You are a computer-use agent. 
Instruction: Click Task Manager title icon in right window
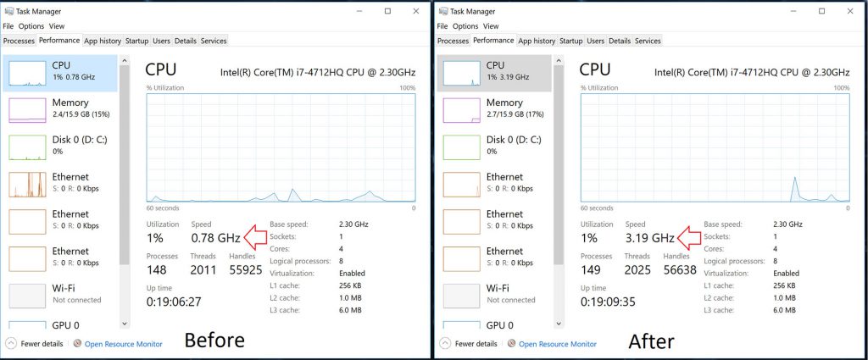[442, 11]
